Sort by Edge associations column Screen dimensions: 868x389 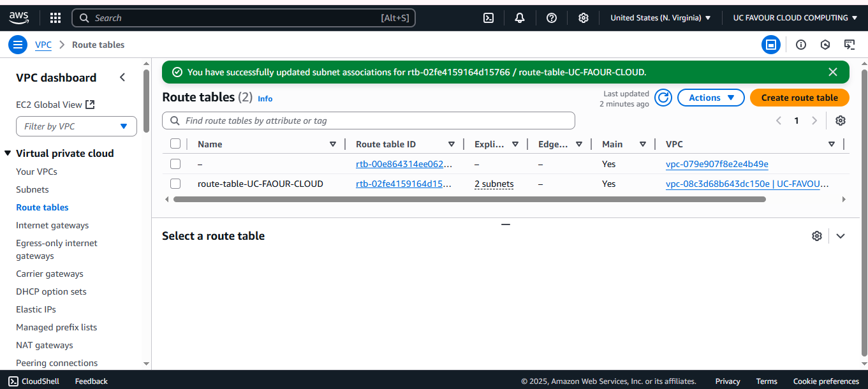[579, 144]
